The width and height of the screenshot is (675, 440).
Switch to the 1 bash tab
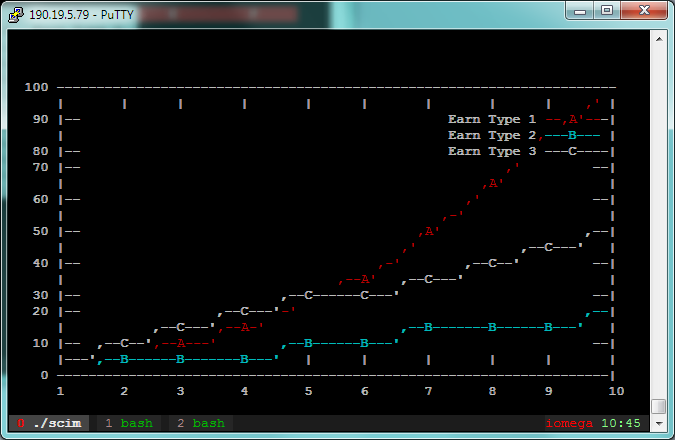[x=129, y=423]
